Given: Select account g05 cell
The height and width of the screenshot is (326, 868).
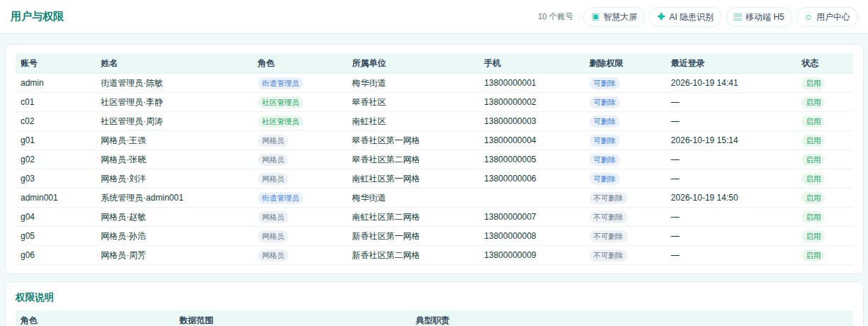Looking at the screenshot, I should point(28,236).
